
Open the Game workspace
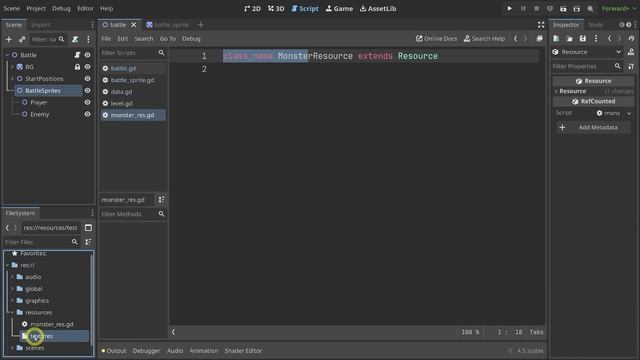339,9
